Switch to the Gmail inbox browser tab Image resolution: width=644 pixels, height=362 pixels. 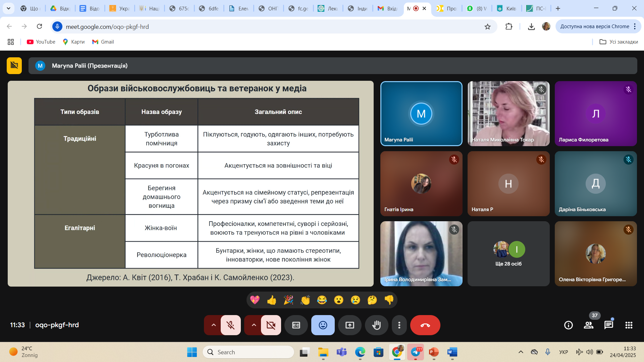tap(387, 8)
